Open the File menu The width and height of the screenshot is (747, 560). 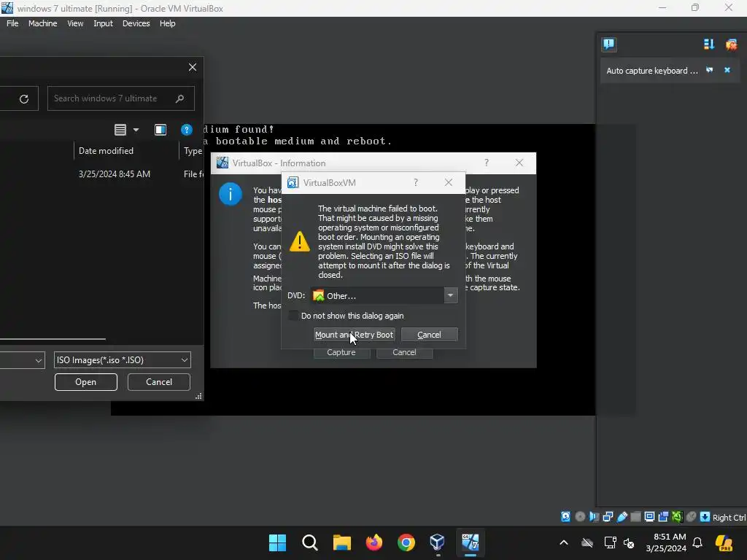12,23
